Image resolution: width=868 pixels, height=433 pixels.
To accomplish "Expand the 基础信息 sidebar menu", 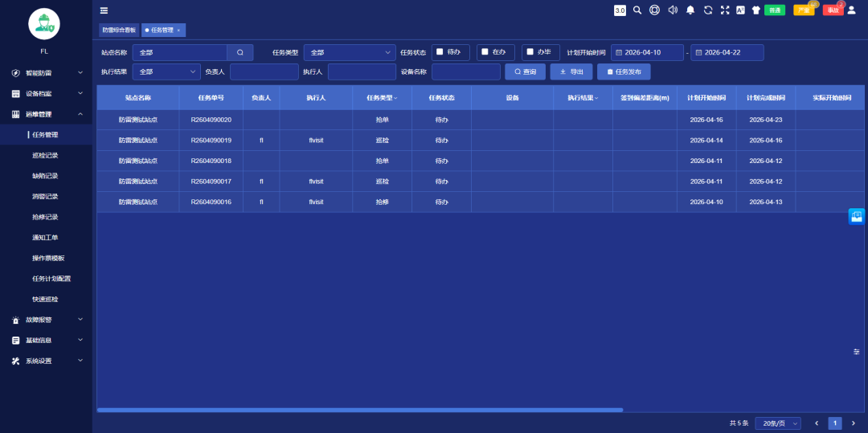I will click(x=46, y=340).
